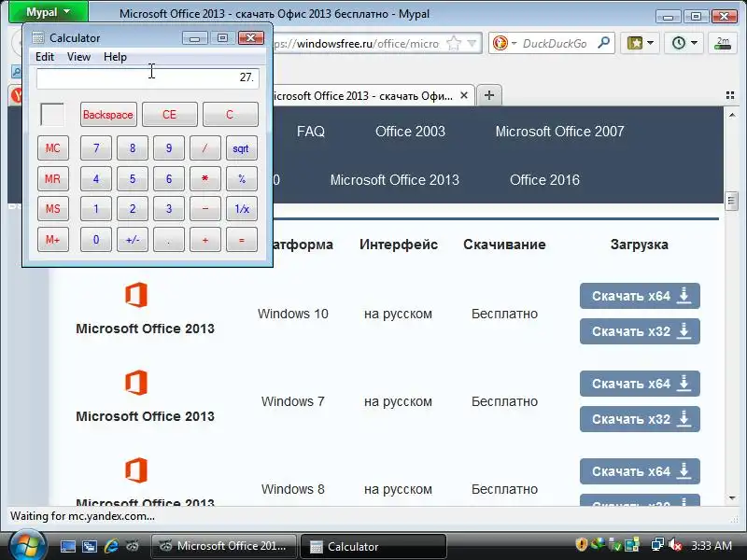
Task: Click the equals (=) calculator key
Action: coord(242,239)
